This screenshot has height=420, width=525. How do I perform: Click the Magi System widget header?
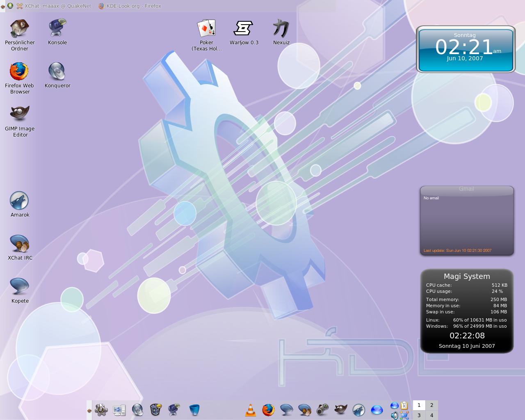point(467,276)
